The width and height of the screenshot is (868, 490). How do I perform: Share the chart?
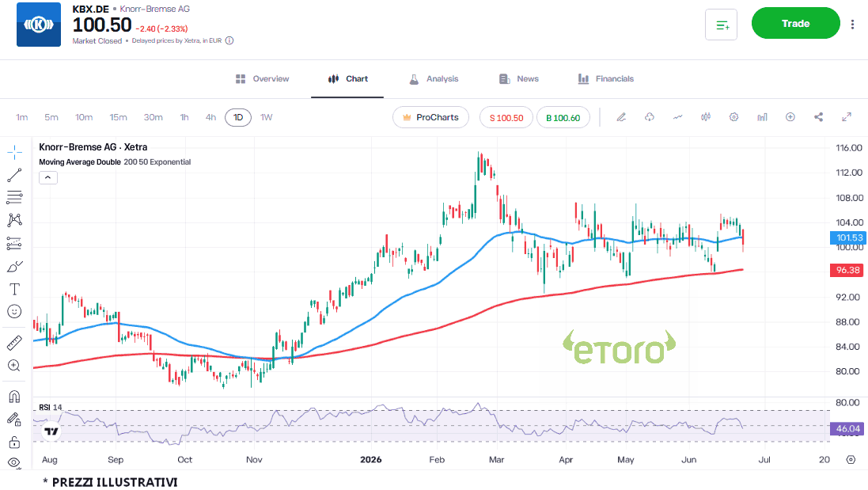819,117
